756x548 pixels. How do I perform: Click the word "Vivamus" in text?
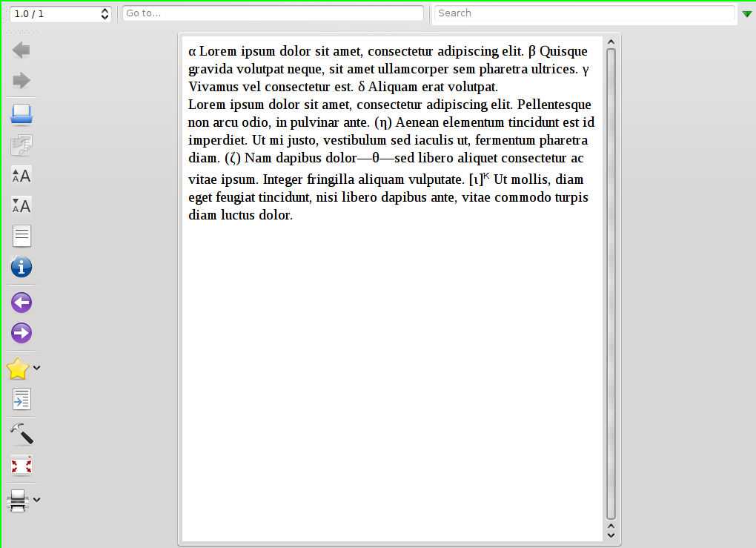(213, 88)
